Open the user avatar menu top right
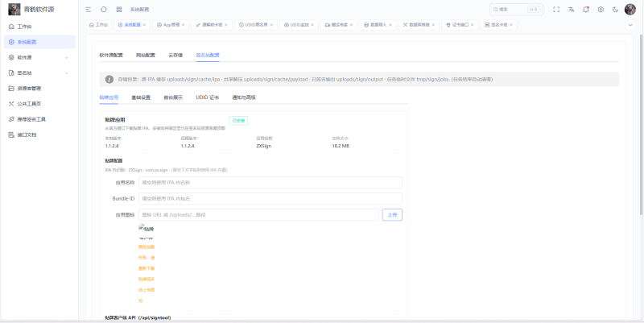This screenshot has width=644, height=323. 630,10
